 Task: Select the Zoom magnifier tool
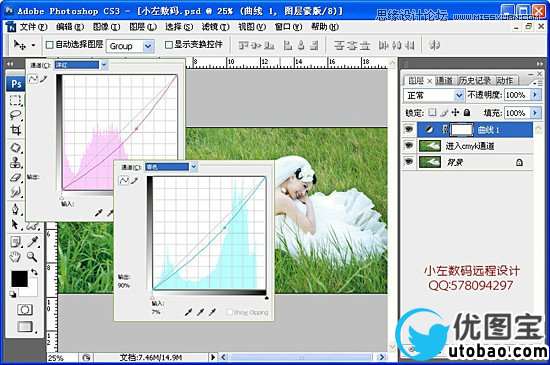tap(32, 257)
